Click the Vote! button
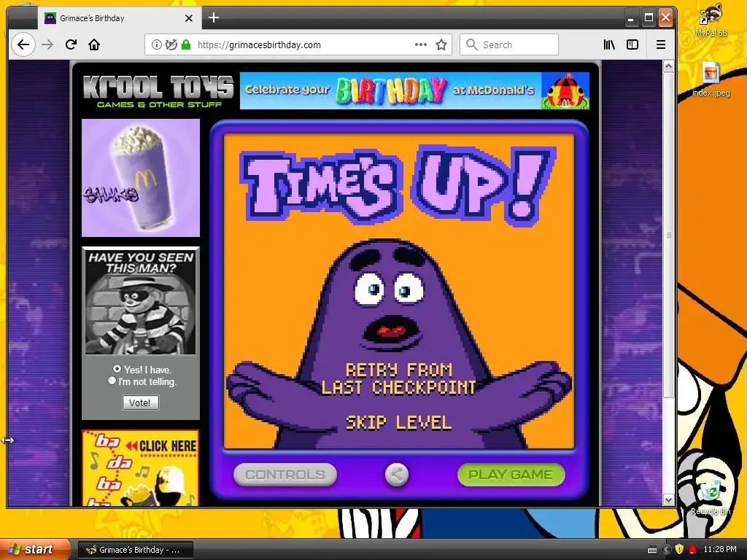This screenshot has width=747, height=560. click(140, 402)
